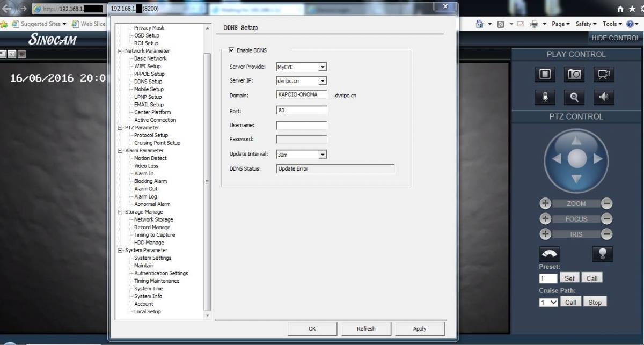Click the OK button

(312, 329)
